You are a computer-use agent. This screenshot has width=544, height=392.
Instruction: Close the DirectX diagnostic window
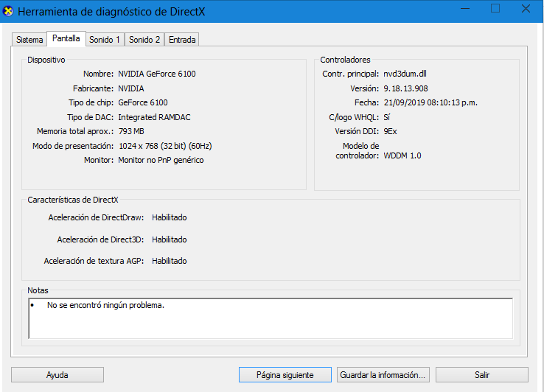coord(526,9)
